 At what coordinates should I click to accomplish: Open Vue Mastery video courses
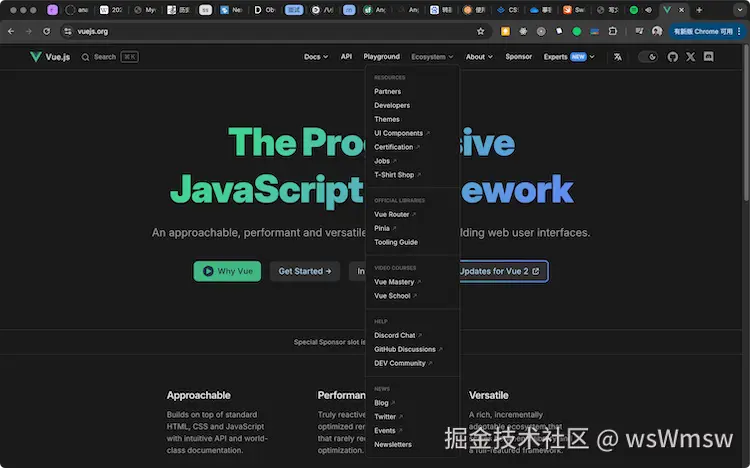tap(397, 282)
